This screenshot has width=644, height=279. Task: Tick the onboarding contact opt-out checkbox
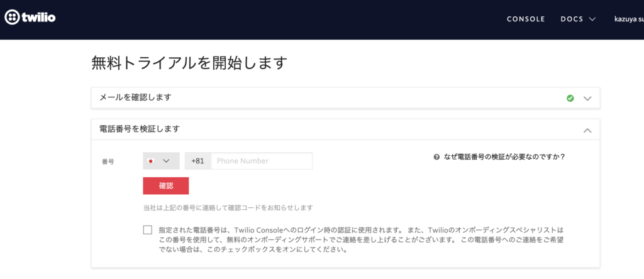pos(148,230)
